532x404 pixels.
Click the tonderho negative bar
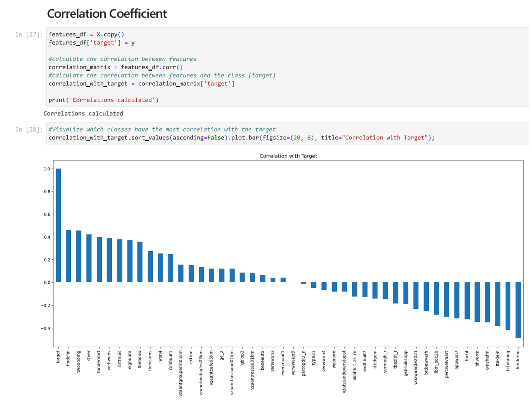(x=518, y=310)
